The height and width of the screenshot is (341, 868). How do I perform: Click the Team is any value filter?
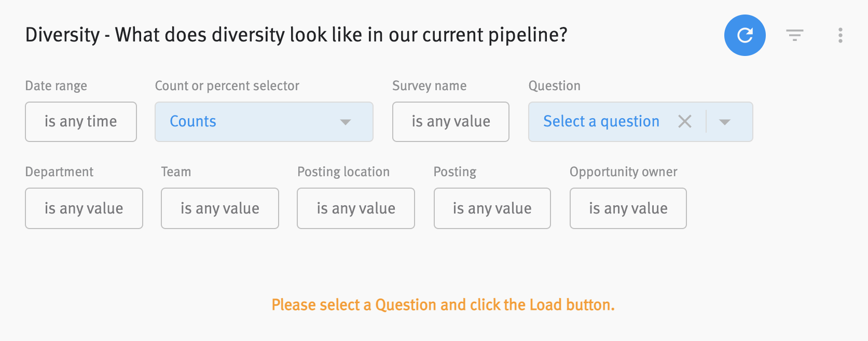coord(219,208)
